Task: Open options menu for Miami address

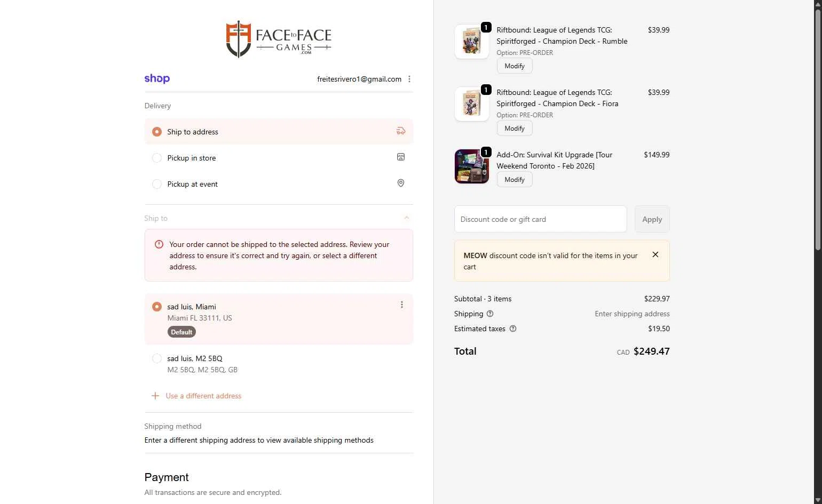Action: (402, 305)
